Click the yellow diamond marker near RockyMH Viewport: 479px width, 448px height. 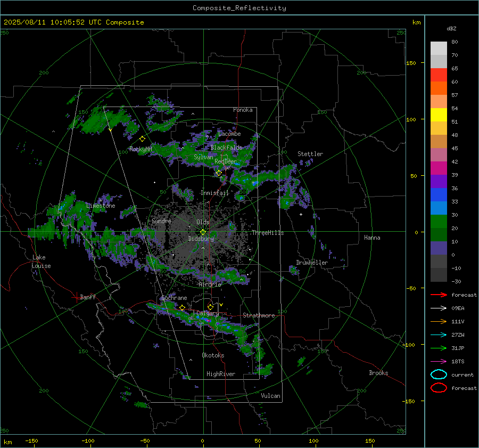pyautogui.click(x=142, y=139)
